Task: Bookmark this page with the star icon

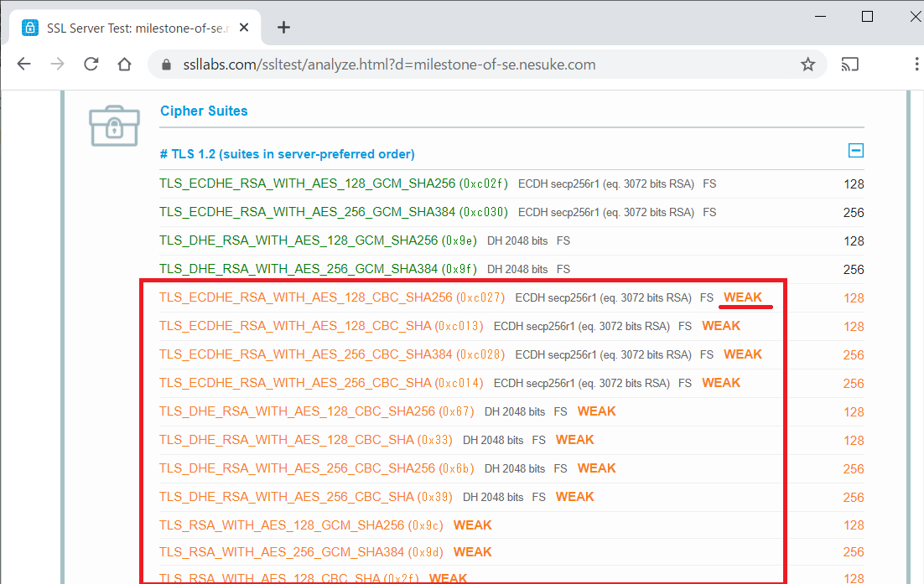Action: 807,65
